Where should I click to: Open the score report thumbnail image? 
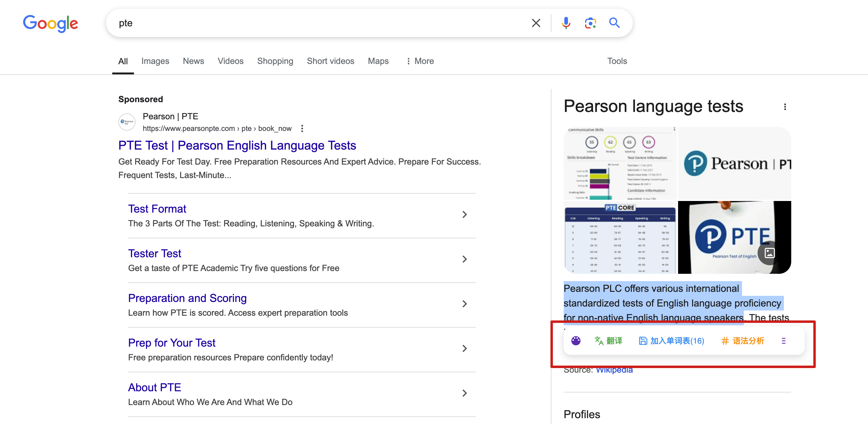tap(620, 163)
